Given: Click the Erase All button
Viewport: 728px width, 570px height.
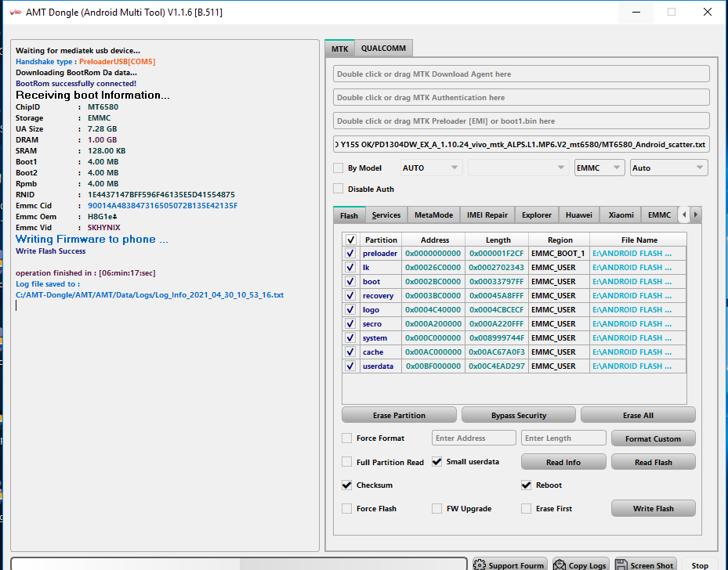Looking at the screenshot, I should click(639, 416).
